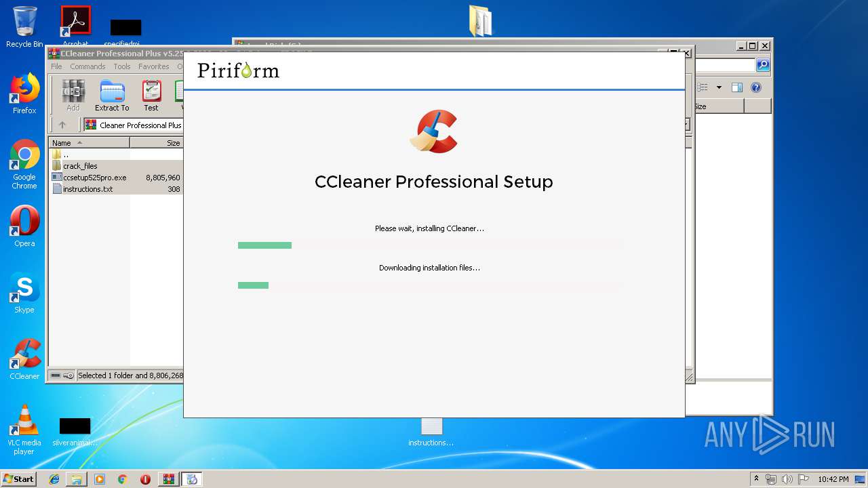868x488 pixels.
Task: Select the silveranimal desktop file
Action: pos(75,432)
